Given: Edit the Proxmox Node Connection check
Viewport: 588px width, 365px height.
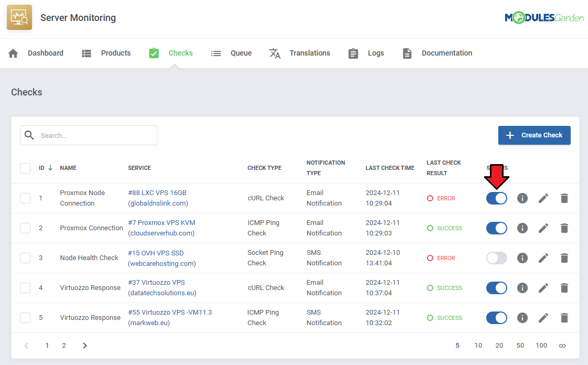Looking at the screenshot, I should (x=543, y=198).
